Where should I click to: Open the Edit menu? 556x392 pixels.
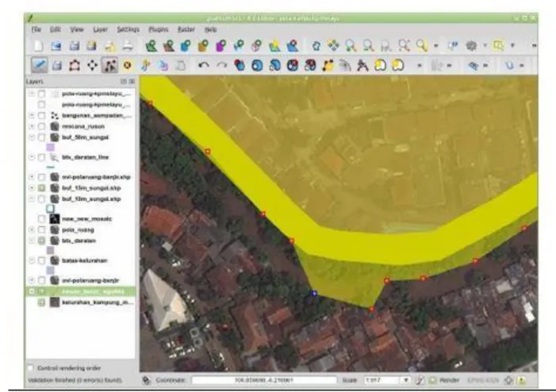click(56, 29)
